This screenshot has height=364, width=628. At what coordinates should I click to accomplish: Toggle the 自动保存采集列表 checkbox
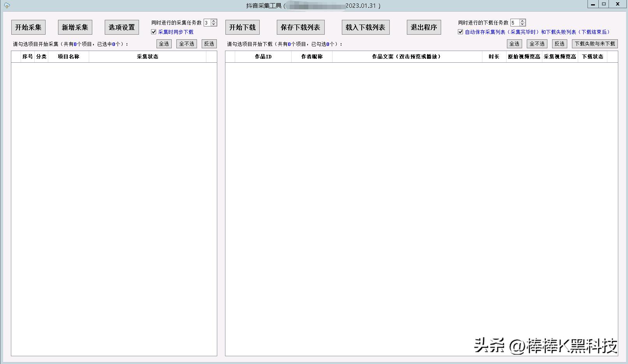click(x=460, y=32)
